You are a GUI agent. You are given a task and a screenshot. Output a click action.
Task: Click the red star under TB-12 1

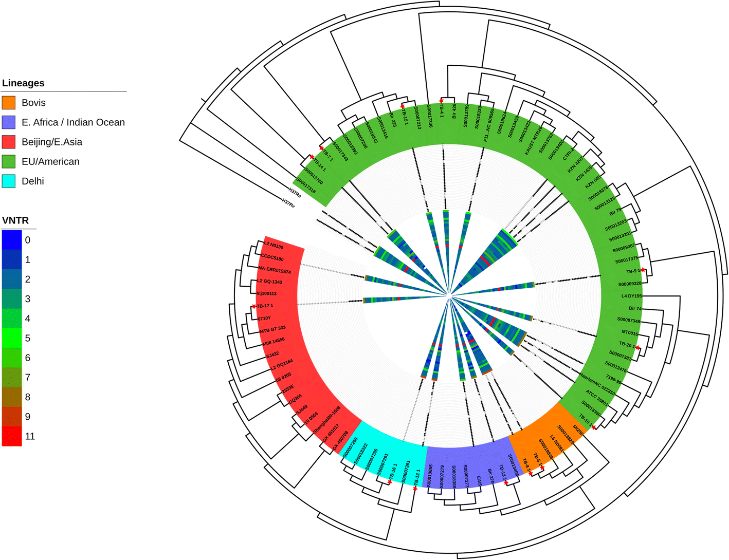pyautogui.click(x=415, y=489)
